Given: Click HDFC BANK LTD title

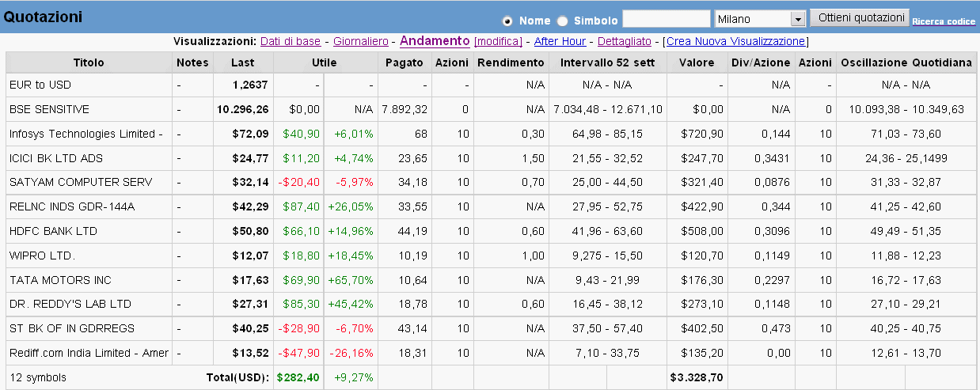Looking at the screenshot, I should 53,231.
